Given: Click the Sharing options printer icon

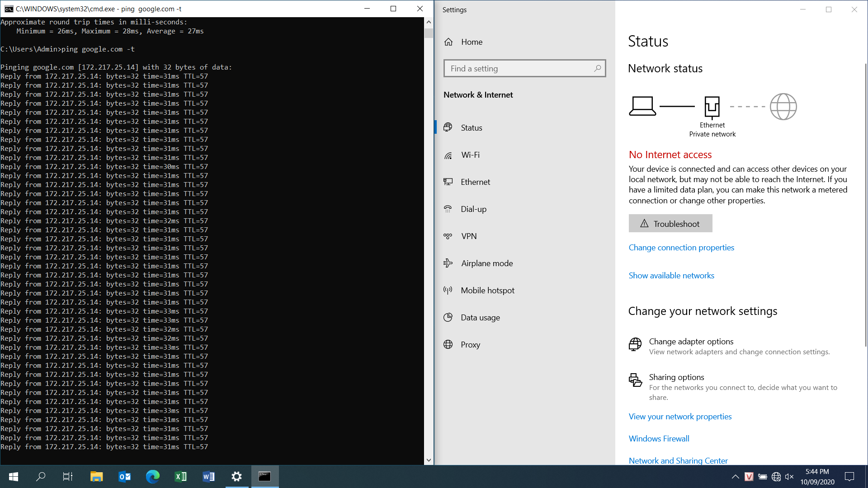Looking at the screenshot, I should coord(635,380).
